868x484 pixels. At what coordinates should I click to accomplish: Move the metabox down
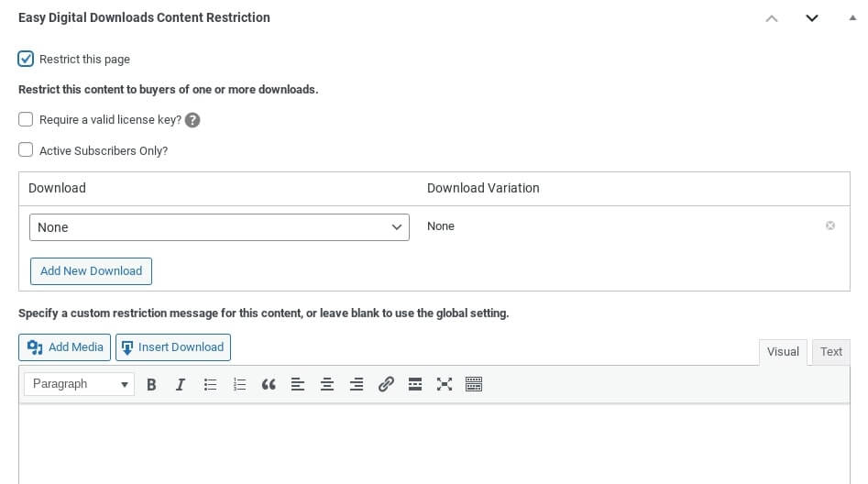pos(811,18)
